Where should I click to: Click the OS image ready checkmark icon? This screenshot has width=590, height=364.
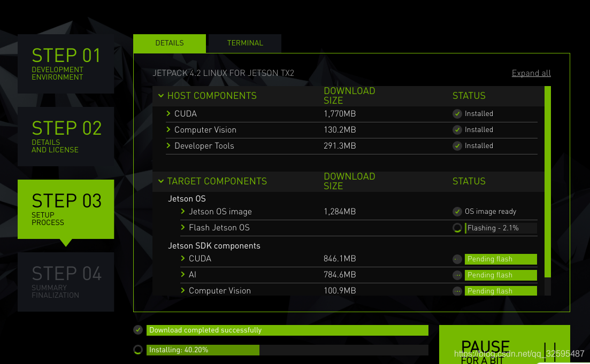[457, 211]
